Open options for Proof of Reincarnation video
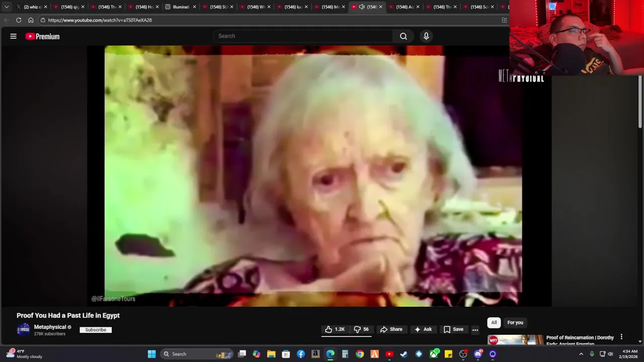 621,337
